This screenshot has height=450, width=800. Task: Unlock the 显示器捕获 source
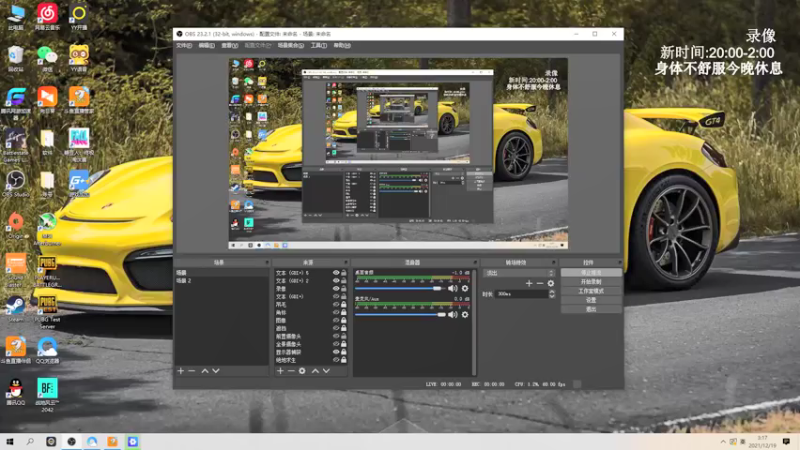pos(344,352)
